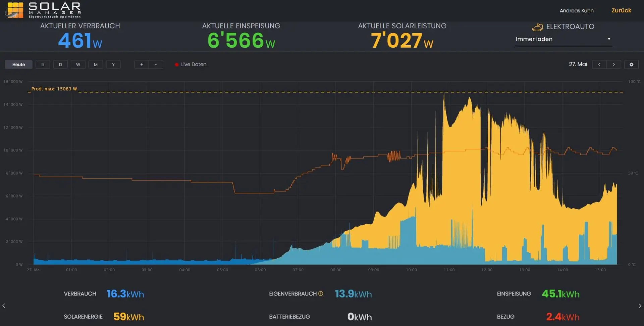The height and width of the screenshot is (326, 644).
Task: Expand dropdown arrow beside Immer laden
Action: (609, 39)
